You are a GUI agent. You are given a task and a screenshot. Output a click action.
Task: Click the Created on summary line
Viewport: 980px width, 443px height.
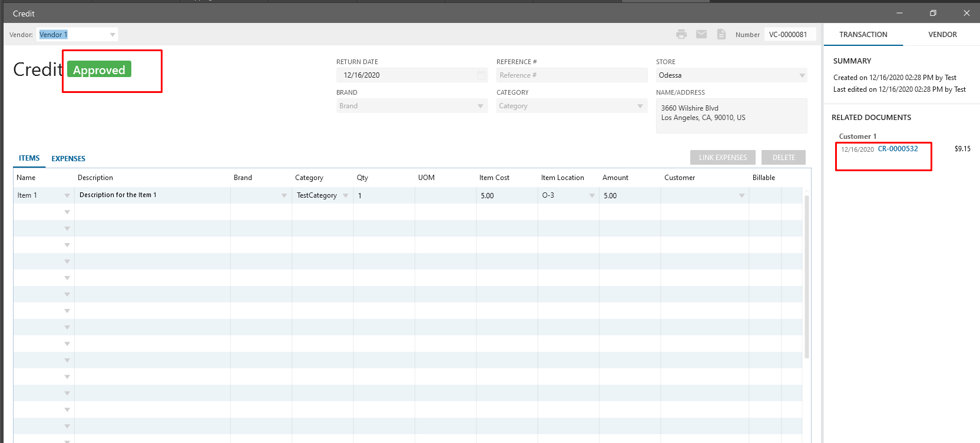tap(895, 78)
